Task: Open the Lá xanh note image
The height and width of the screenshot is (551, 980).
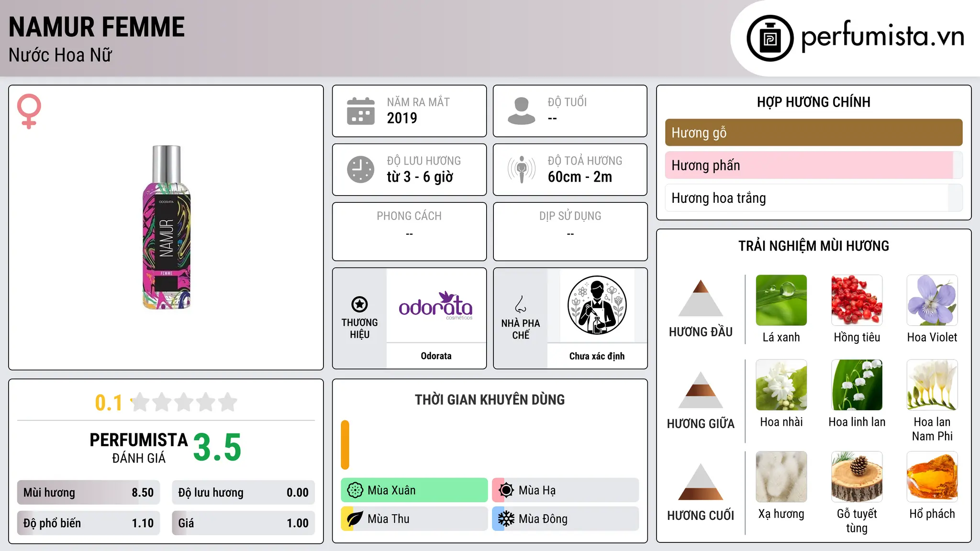Action: click(x=781, y=300)
